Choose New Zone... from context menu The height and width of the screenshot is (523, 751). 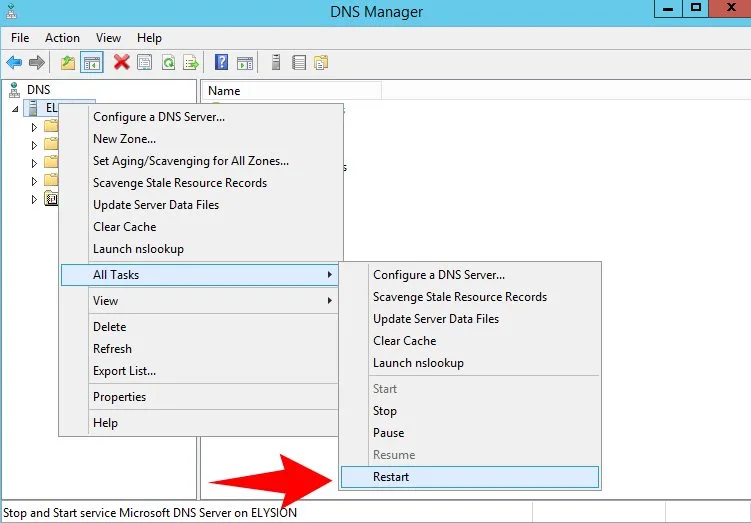124,139
